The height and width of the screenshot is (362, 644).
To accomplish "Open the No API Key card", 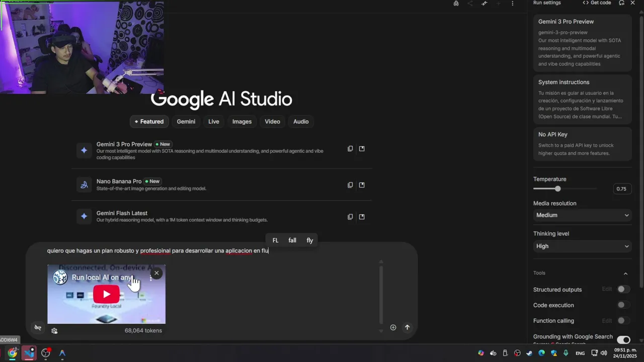I will [582, 144].
